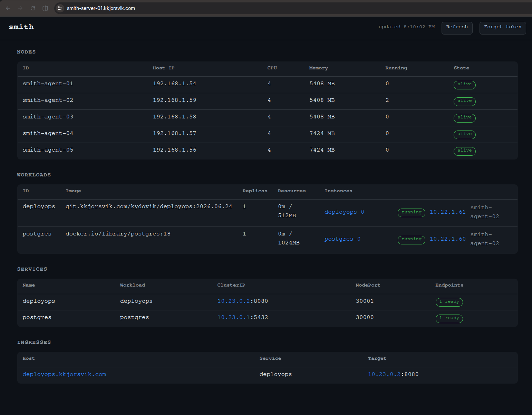This screenshot has width=532, height=415.
Task: Click the Running column header
Action: coord(396,68)
